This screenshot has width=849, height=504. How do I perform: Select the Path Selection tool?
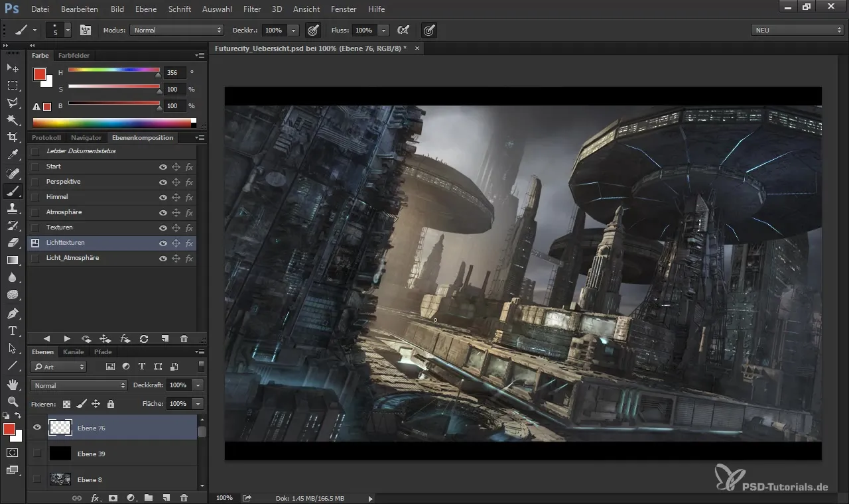click(x=13, y=347)
